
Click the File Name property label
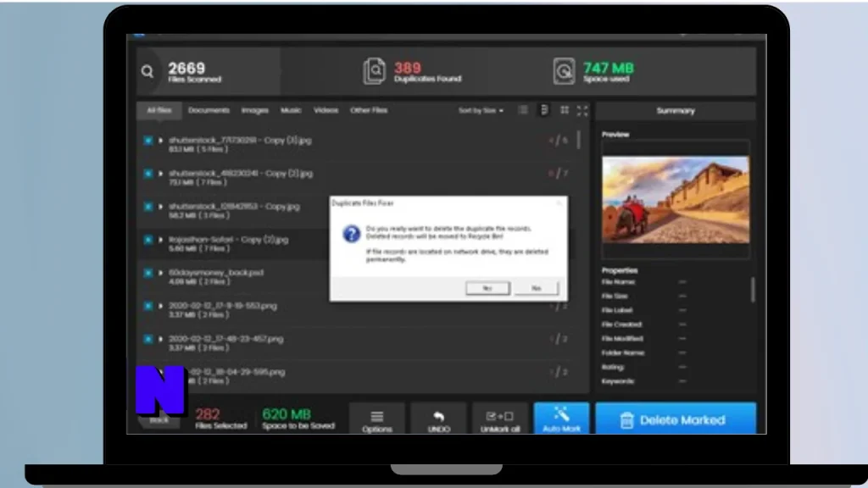tap(618, 282)
